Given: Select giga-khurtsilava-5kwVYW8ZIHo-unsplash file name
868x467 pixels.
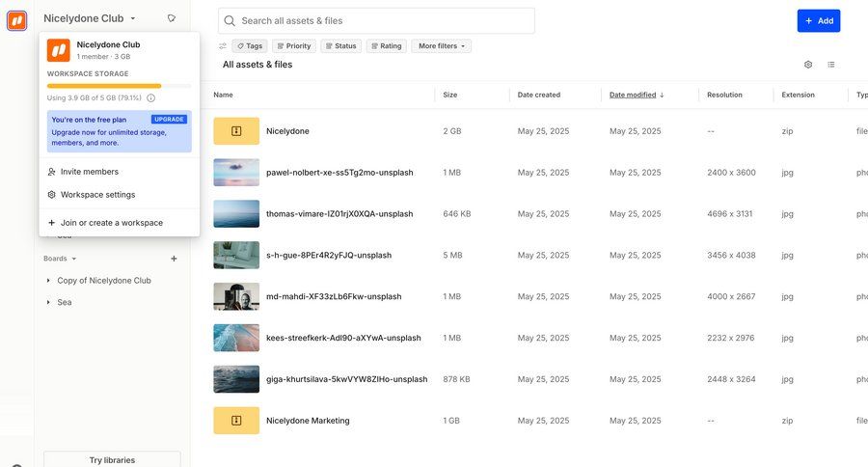Looking at the screenshot, I should coord(347,379).
